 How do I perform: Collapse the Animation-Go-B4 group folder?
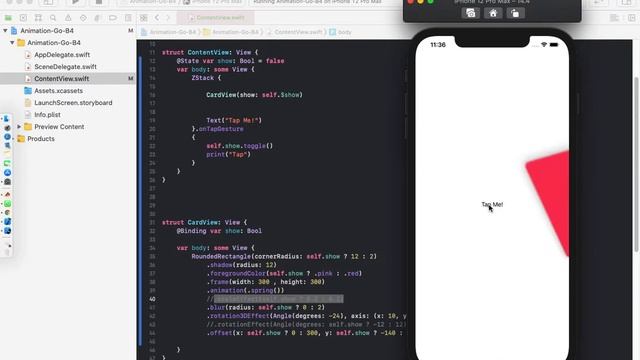[x=12, y=42]
